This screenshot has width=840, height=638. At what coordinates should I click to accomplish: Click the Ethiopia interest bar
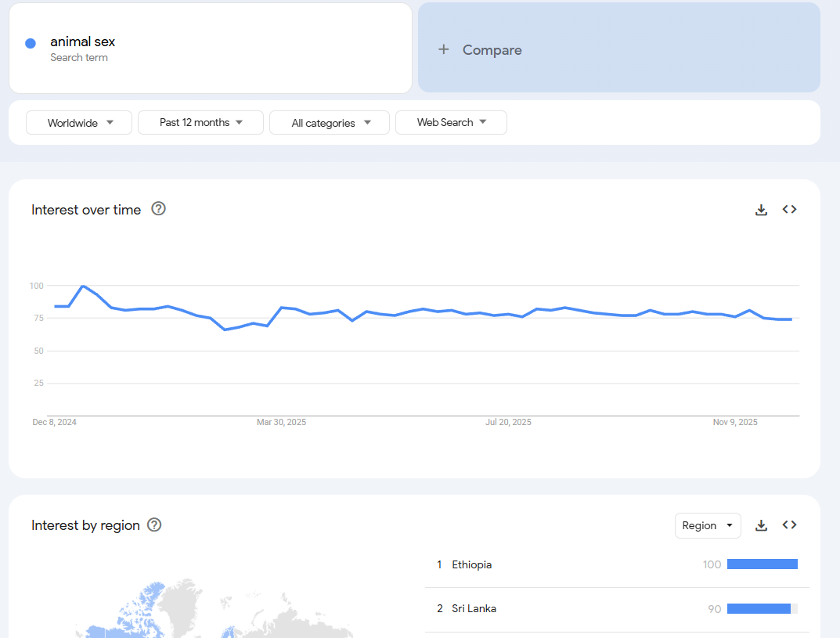pos(762,564)
